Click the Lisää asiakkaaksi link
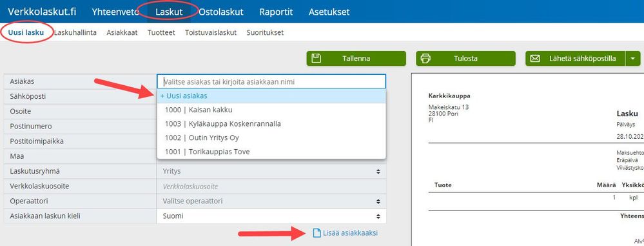The image size is (644, 246). [x=350, y=233]
